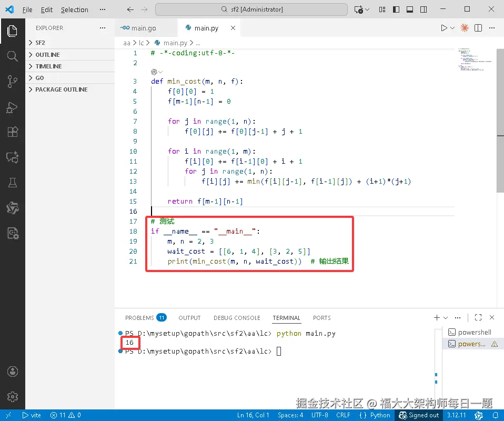Image resolution: width=504 pixels, height=421 pixels.
Task: Toggle the Secondary Side Bar
Action: (x=424, y=9)
